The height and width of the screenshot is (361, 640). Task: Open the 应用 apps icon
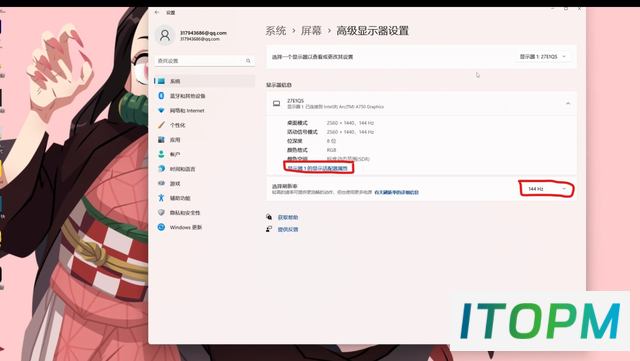coord(161,140)
